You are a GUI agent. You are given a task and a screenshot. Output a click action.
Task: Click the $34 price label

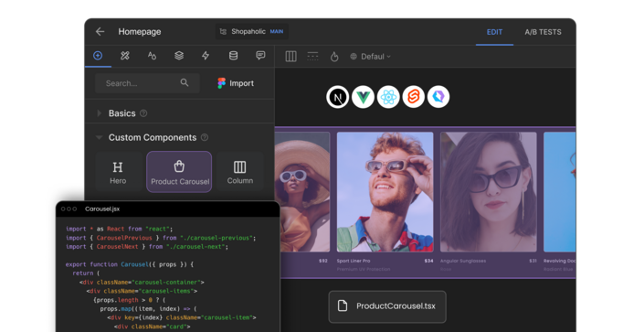click(428, 261)
